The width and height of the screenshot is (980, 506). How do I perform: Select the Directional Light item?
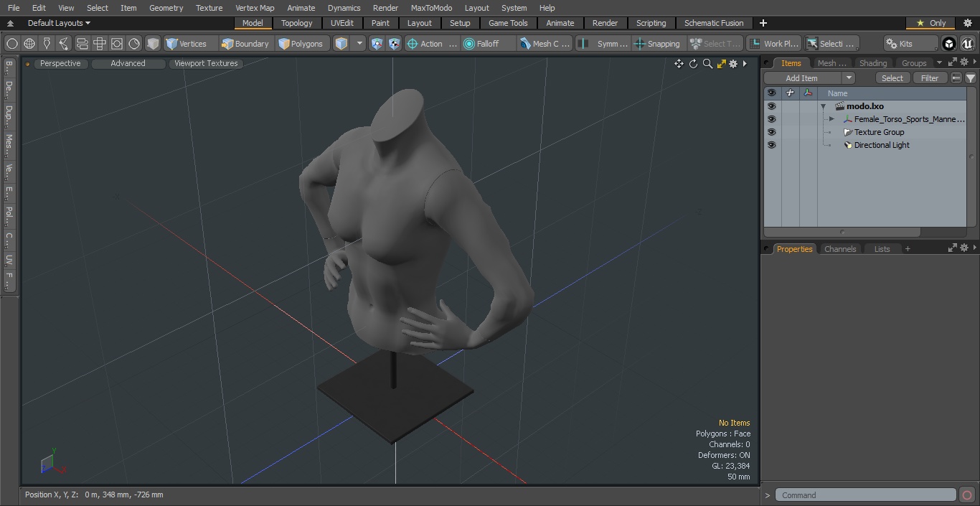coord(882,145)
